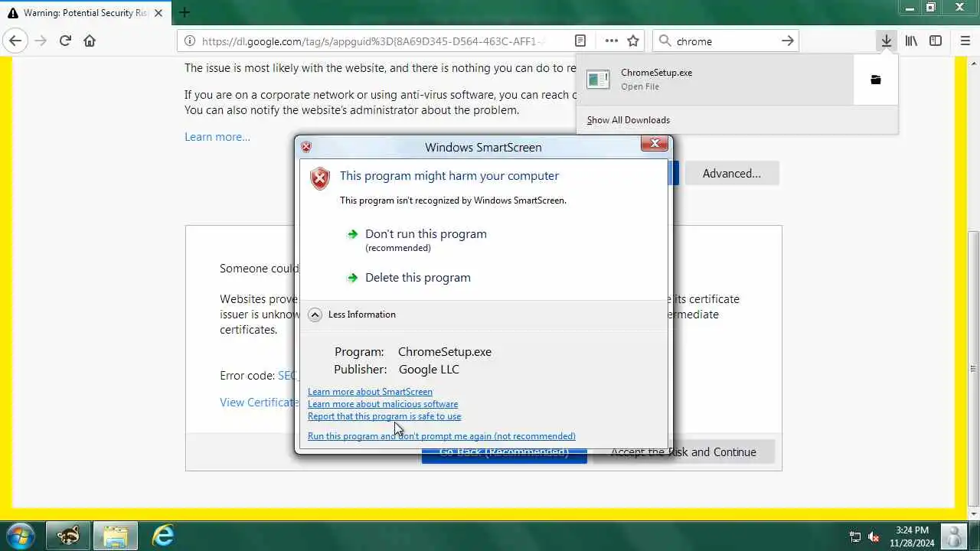This screenshot has width=980, height=551.
Task: Open page actions three-dot menu
Action: pos(611,41)
